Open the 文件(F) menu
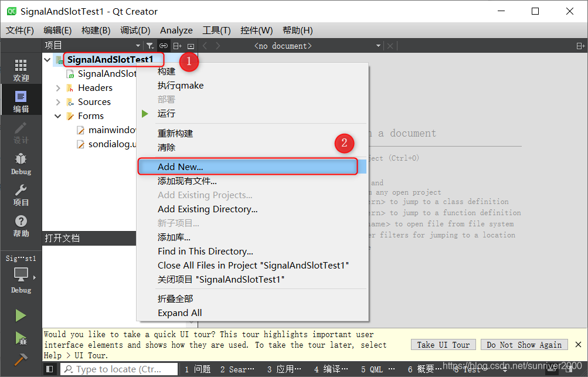 pos(19,30)
